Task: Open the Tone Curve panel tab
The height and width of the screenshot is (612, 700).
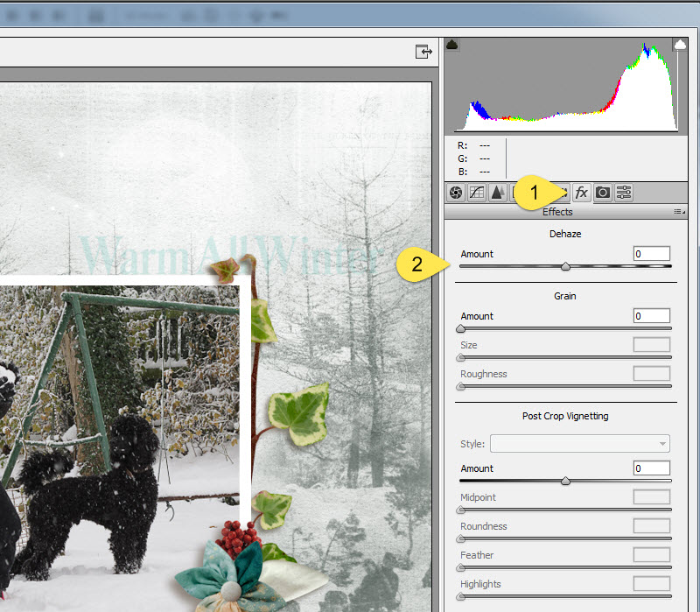Action: (477, 193)
